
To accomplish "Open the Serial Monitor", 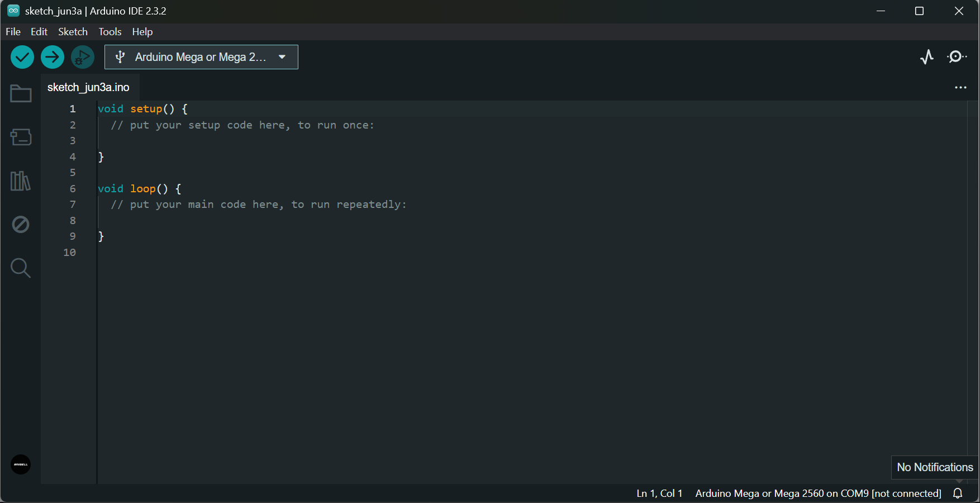I will [957, 57].
